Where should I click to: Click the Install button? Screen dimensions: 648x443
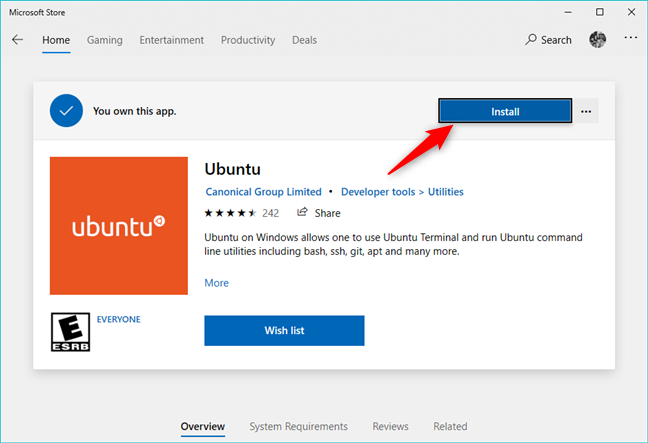click(505, 111)
